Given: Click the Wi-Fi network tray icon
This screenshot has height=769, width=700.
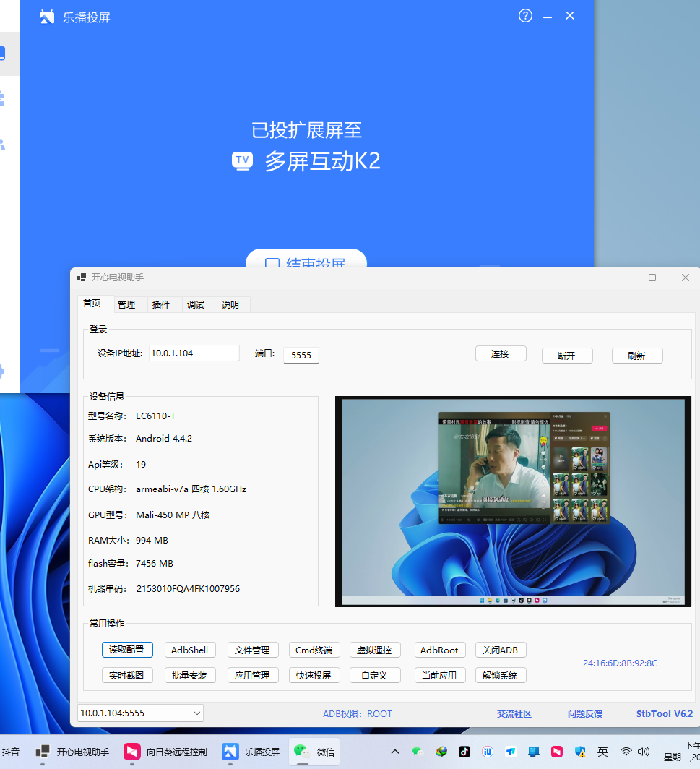Looking at the screenshot, I should tap(626, 752).
